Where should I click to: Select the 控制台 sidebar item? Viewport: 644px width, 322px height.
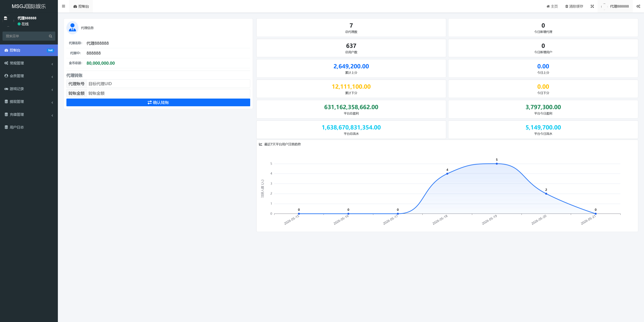pyautogui.click(x=29, y=50)
